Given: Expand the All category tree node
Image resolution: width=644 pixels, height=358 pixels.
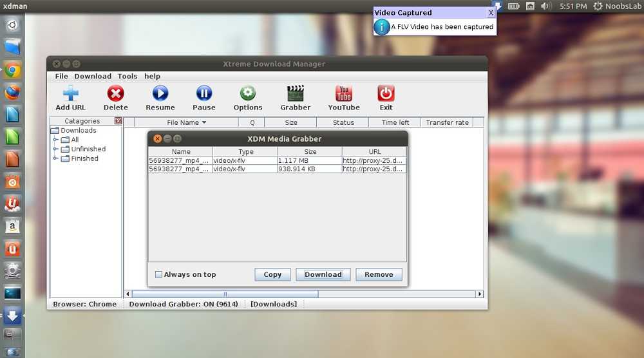Looking at the screenshot, I should click(x=55, y=140).
